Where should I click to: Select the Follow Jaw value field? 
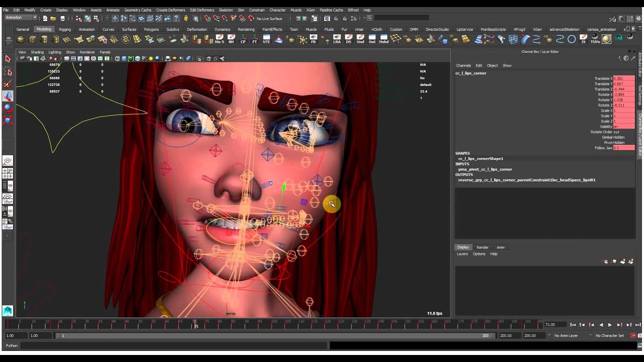pos(624,148)
